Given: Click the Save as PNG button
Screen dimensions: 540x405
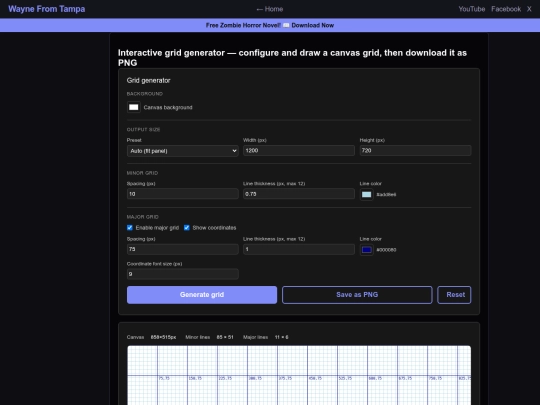Looking at the screenshot, I should click(x=357, y=295).
